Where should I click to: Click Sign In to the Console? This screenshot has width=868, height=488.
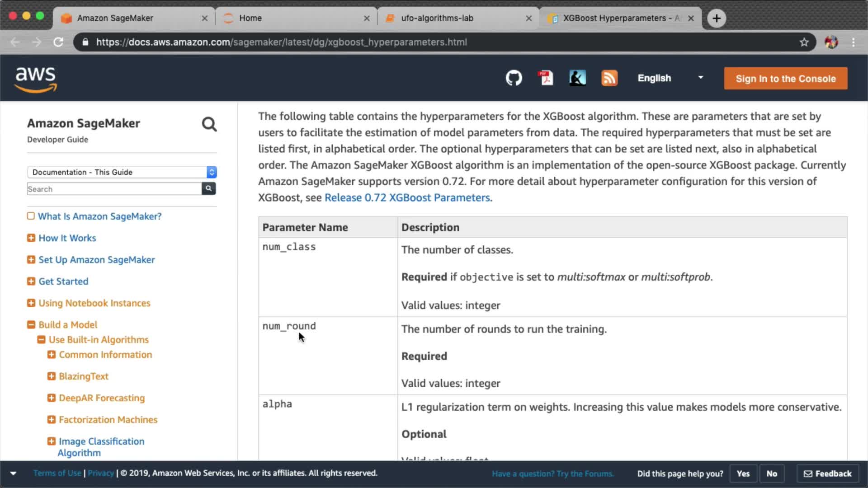785,79
